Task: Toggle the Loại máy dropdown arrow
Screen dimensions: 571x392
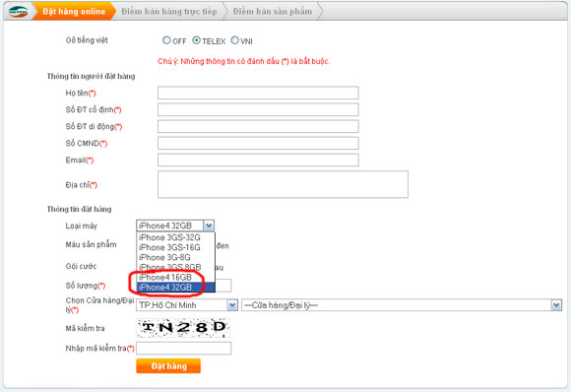Action: (209, 226)
